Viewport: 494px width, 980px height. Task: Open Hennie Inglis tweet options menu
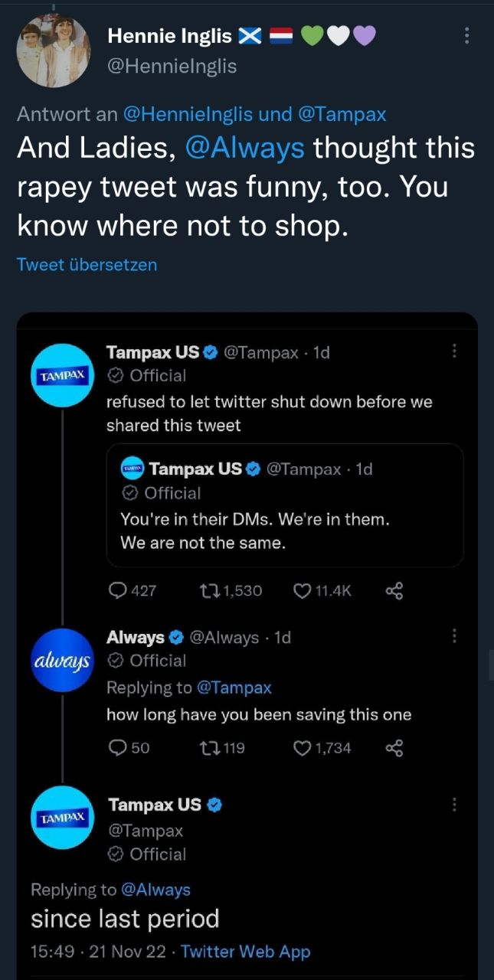coord(466,36)
